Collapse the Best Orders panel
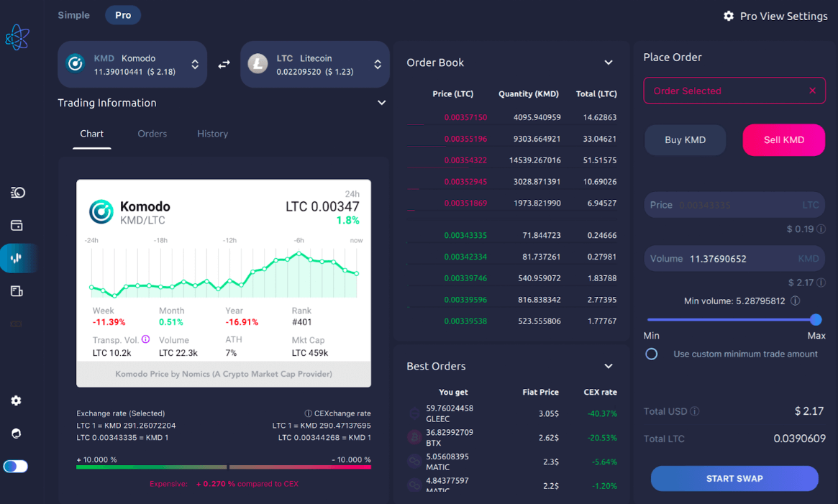The height and width of the screenshot is (504, 838). [609, 366]
